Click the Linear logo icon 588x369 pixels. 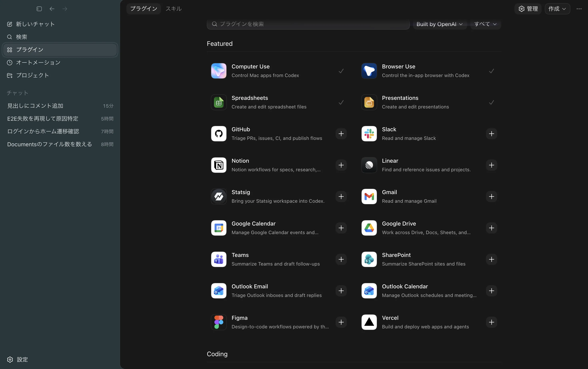click(x=369, y=165)
